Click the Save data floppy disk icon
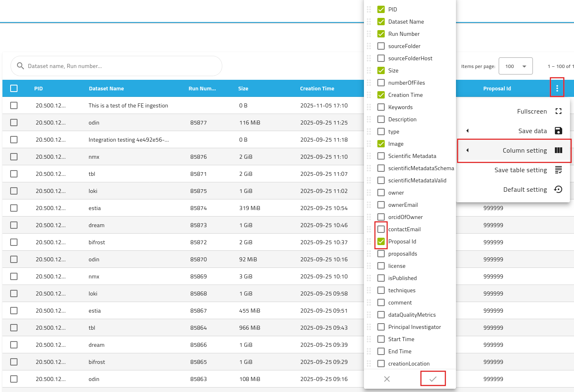This screenshot has height=392, width=574. tap(558, 131)
